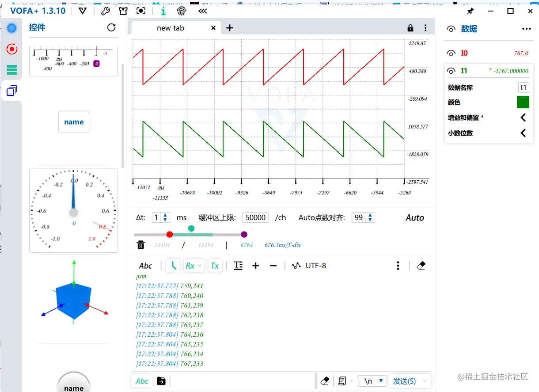Click the blue connection circle in sidebar
This screenshot has height=392, width=539.
[x=12, y=28]
